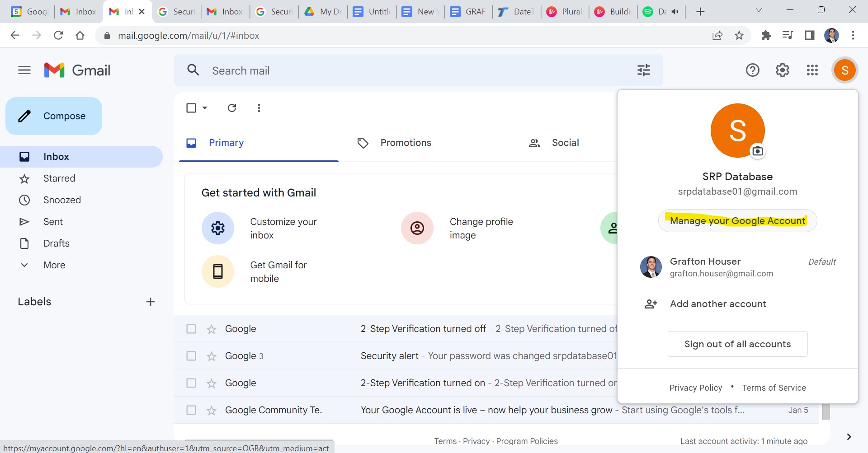Open the three-dot more actions menu
Screen dimensions: 868x453
259,108
